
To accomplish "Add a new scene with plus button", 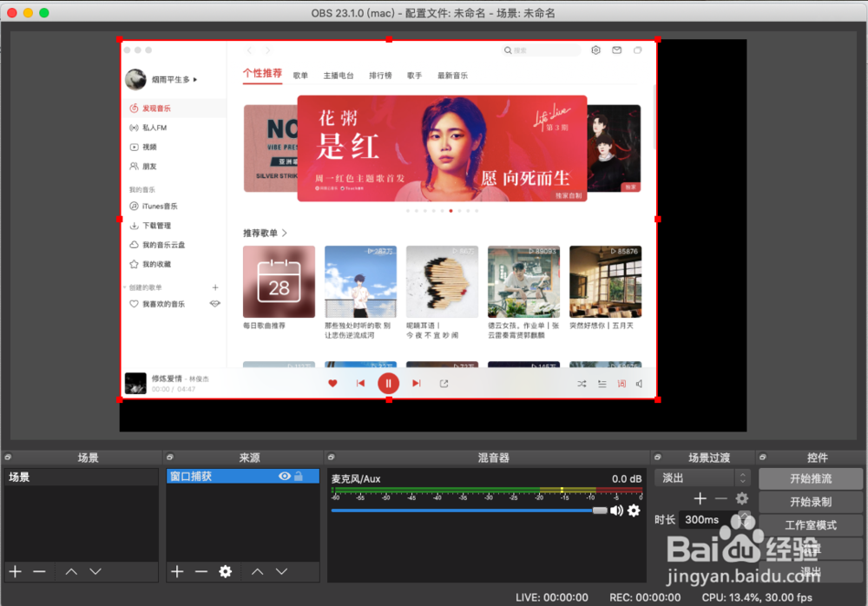I will [16, 571].
